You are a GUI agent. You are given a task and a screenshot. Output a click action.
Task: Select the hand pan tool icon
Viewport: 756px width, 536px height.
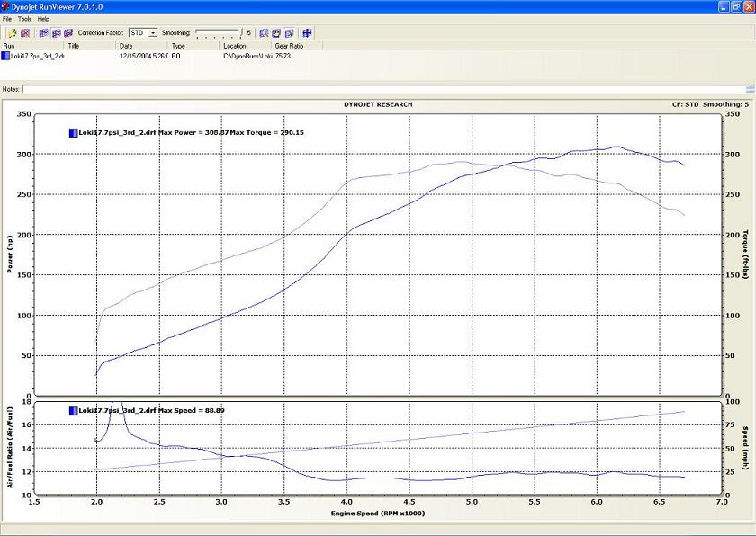pos(277,32)
